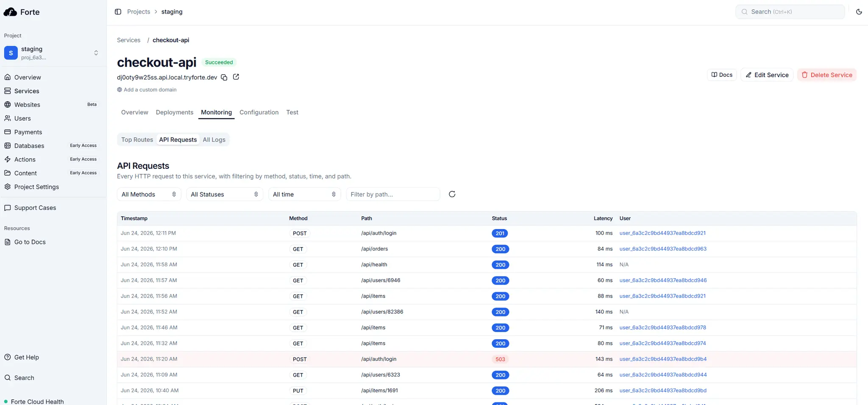Open user link ending bdcd9b4
This screenshot has height=405, width=868.
click(663, 359)
